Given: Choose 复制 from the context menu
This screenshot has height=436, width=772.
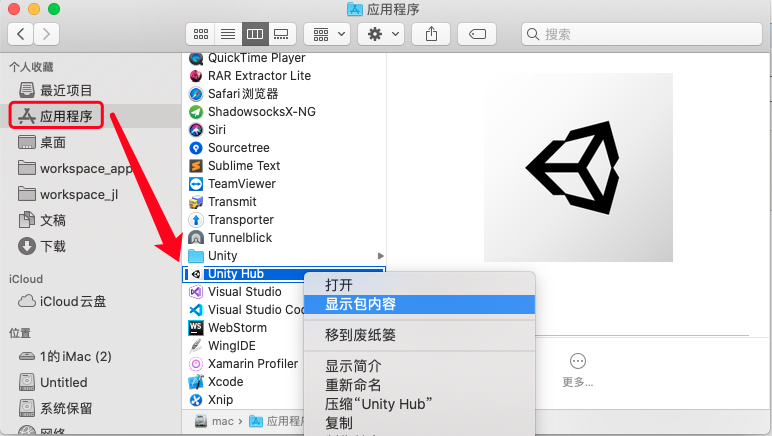Looking at the screenshot, I should click(x=419, y=423).
